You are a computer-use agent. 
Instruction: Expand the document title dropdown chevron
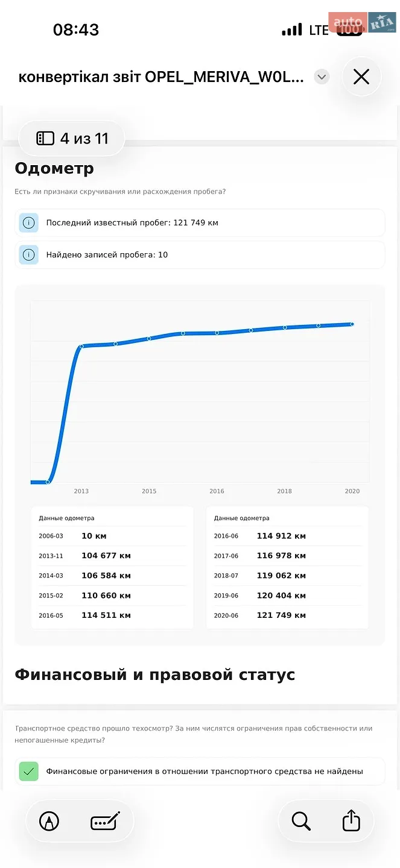[322, 77]
